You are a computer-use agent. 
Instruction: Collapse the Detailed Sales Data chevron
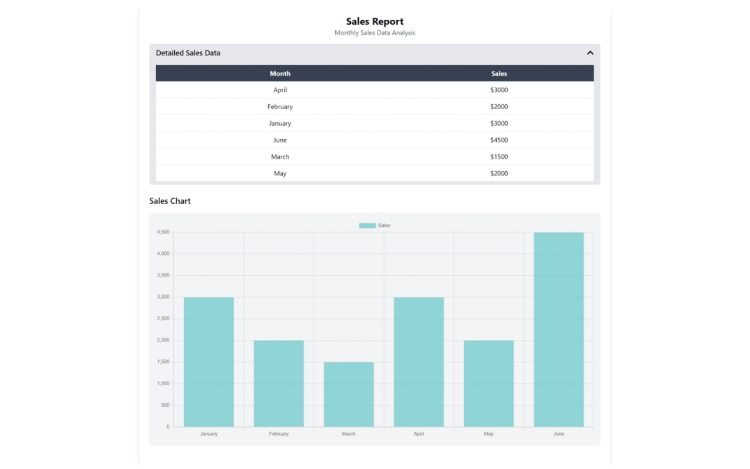point(590,53)
